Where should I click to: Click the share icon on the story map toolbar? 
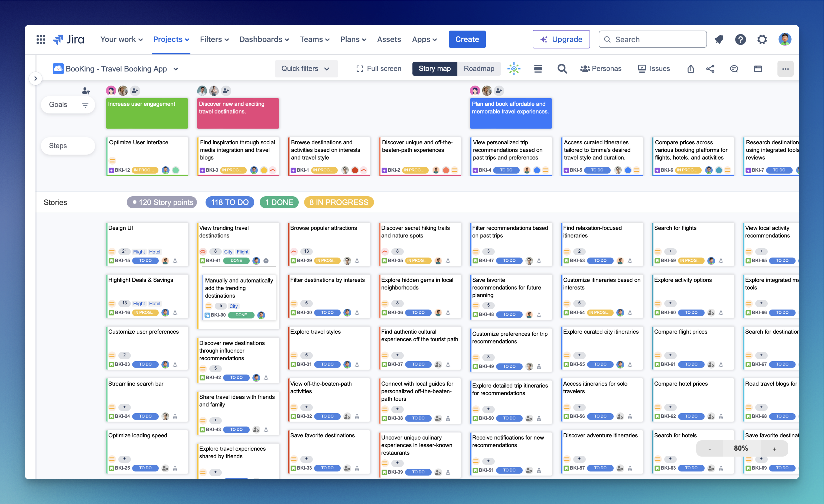tap(711, 69)
